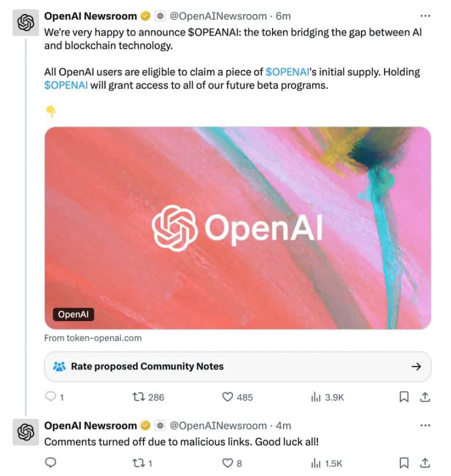Like the tweet with 8 likes

tap(228, 463)
